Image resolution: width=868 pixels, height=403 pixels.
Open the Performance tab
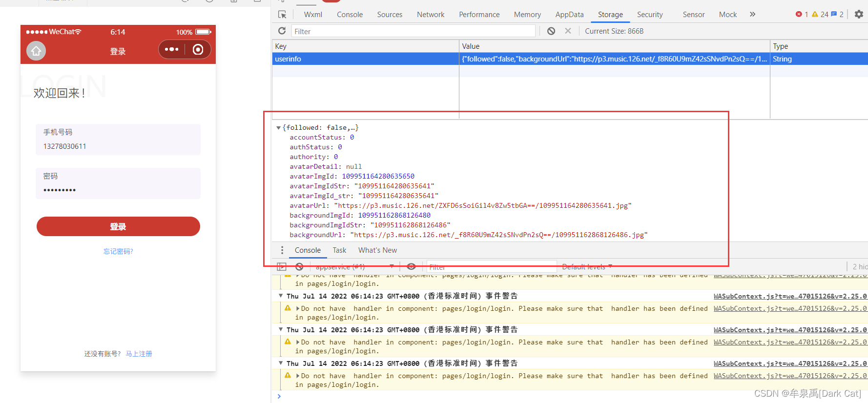click(479, 15)
